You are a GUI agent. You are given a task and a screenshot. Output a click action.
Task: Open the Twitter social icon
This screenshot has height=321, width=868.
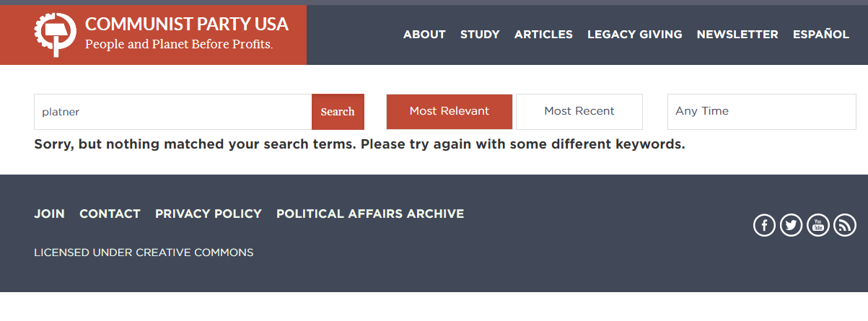point(791,225)
